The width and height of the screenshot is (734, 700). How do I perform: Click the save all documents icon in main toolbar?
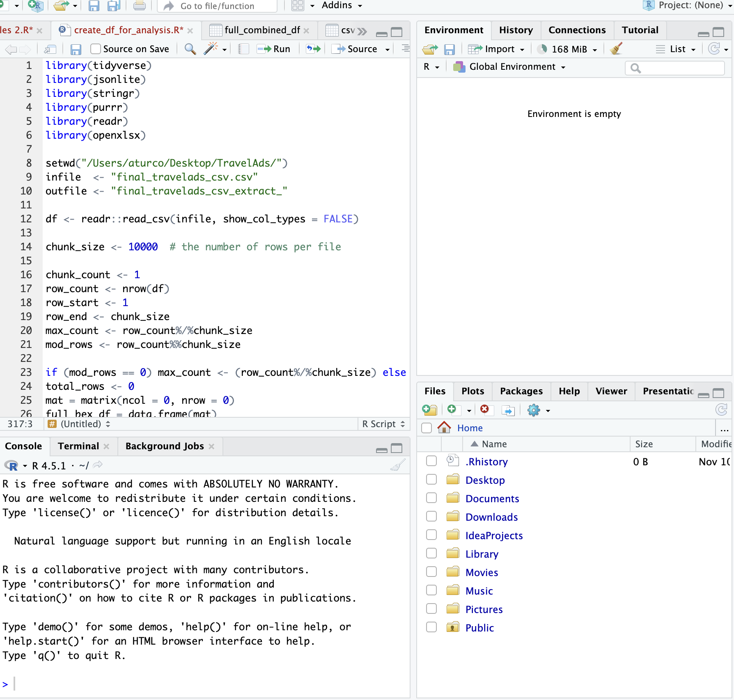tap(114, 6)
